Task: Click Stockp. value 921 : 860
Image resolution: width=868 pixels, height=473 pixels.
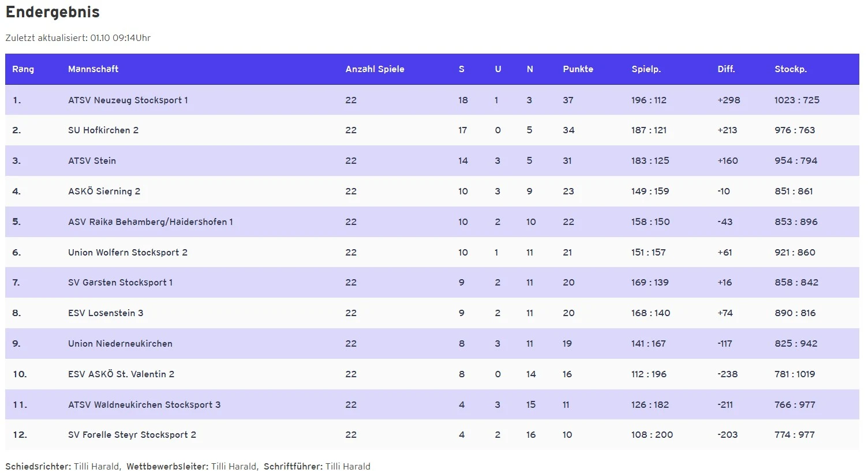Action: 795,253
